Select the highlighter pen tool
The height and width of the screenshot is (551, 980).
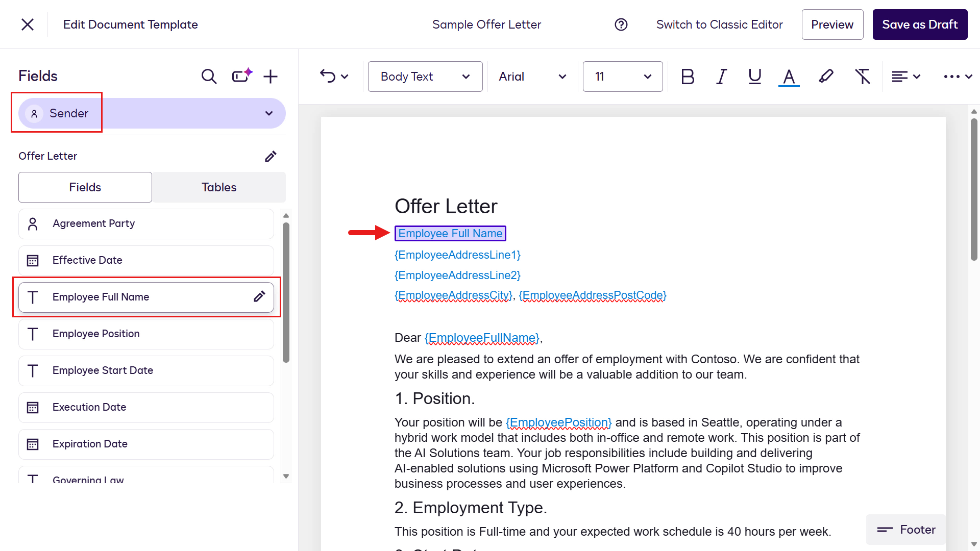[826, 77]
